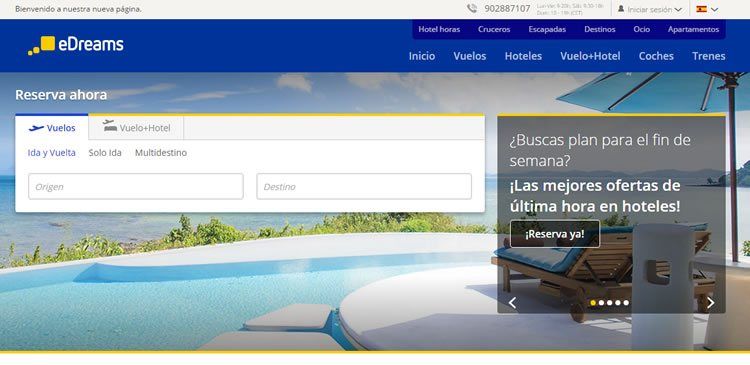
Task: Click the Spanish flag icon
Action: 702,9
